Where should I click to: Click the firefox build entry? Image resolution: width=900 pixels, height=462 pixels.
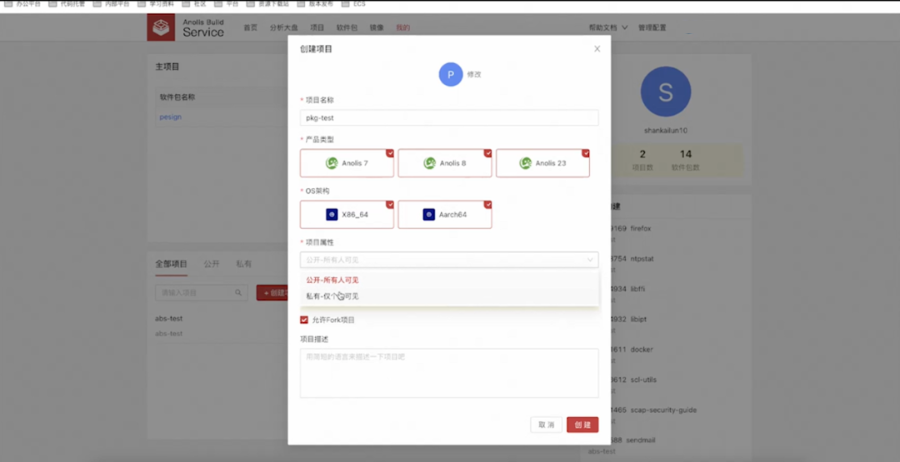tap(641, 228)
